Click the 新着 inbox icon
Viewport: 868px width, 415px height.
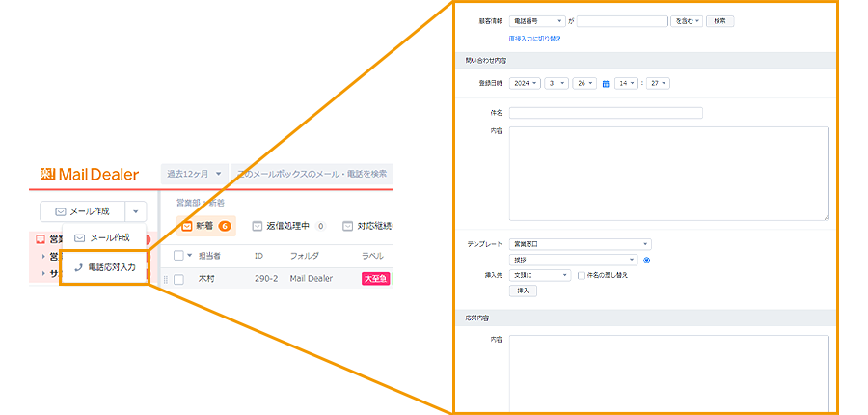click(187, 227)
